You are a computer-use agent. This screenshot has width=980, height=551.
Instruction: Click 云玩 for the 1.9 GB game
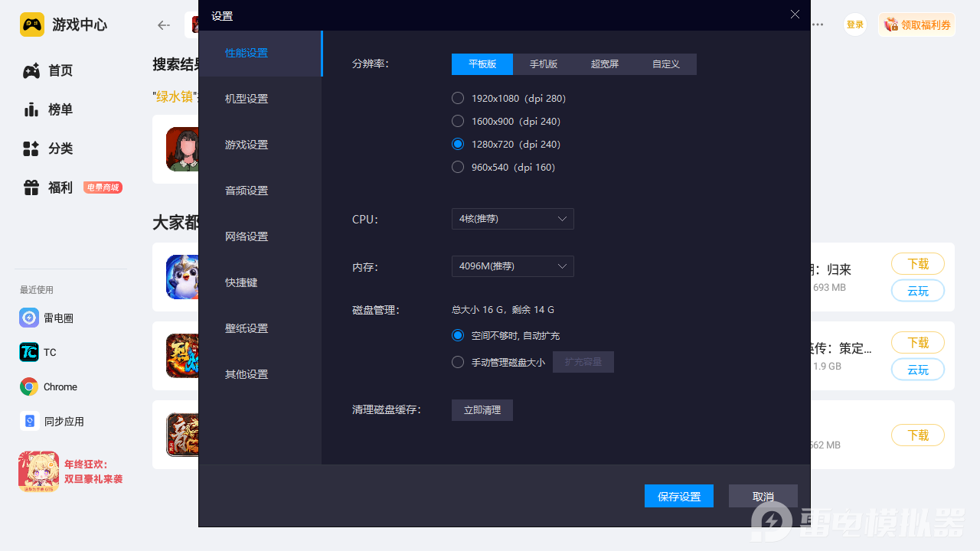tap(918, 370)
